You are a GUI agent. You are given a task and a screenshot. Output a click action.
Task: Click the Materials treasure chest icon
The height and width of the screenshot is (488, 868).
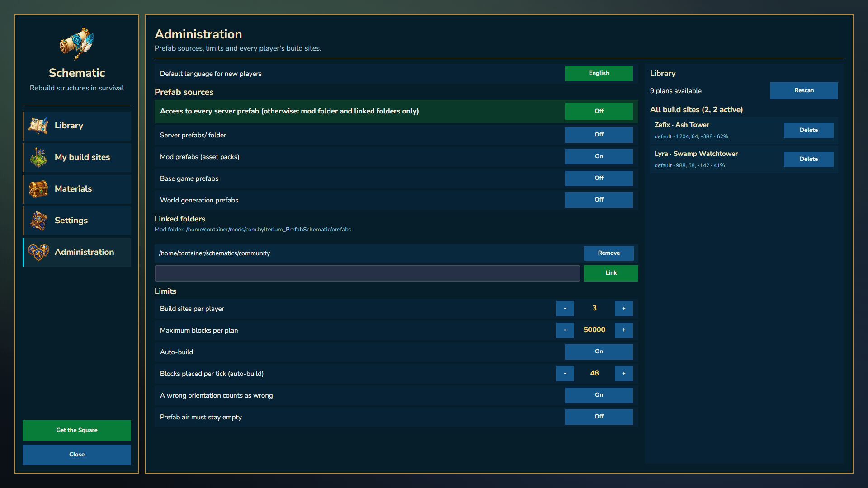38,189
